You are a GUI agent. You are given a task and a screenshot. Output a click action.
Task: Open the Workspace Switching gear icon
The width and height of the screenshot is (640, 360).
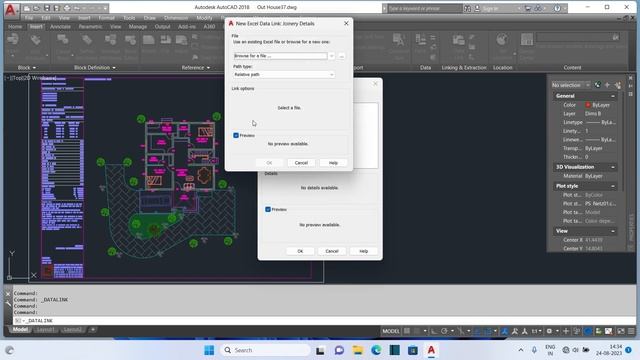(549, 331)
